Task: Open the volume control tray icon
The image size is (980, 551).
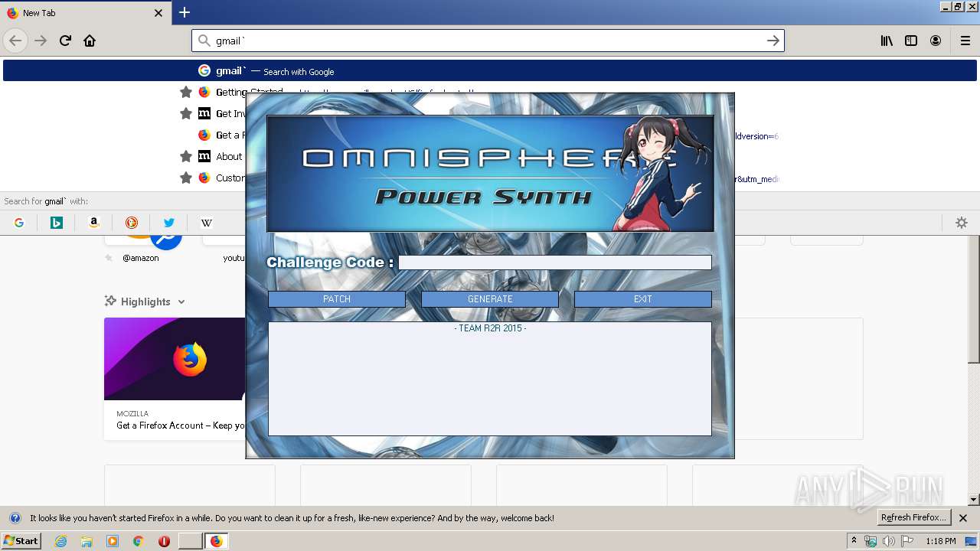Action: [x=889, y=541]
